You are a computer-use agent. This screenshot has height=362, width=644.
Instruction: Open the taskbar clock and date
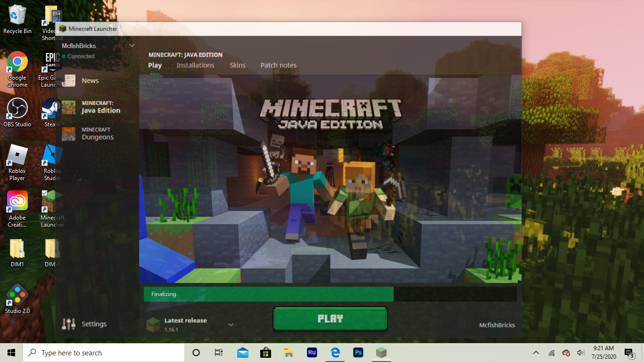(604, 353)
